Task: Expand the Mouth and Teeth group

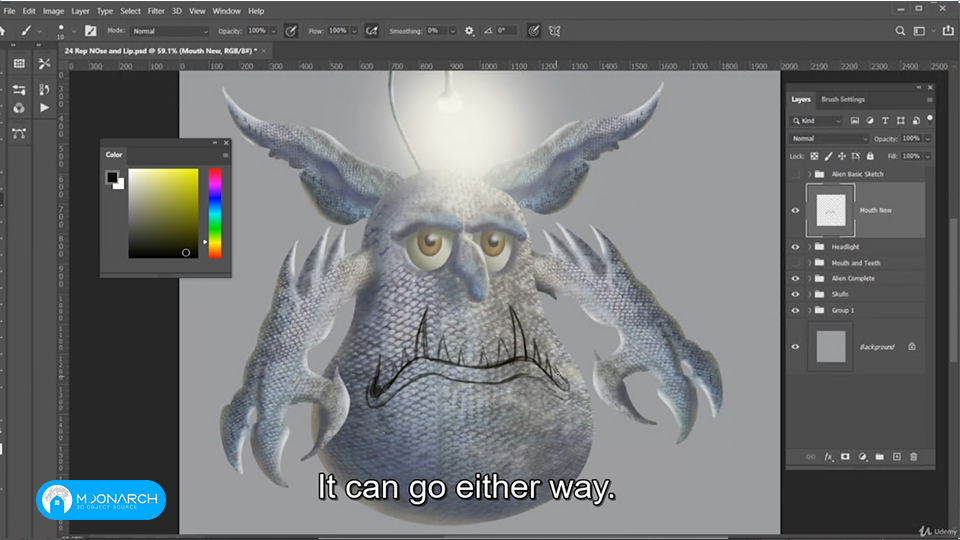Action: pyautogui.click(x=809, y=263)
